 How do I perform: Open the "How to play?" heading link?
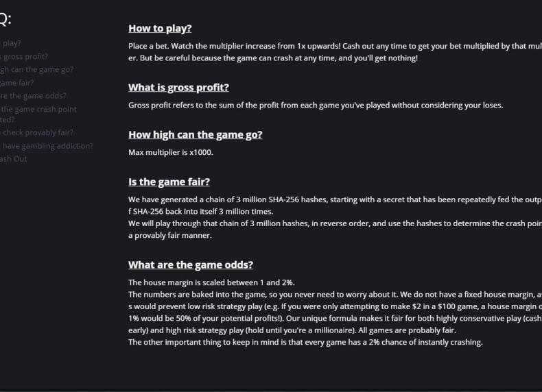[160, 28]
